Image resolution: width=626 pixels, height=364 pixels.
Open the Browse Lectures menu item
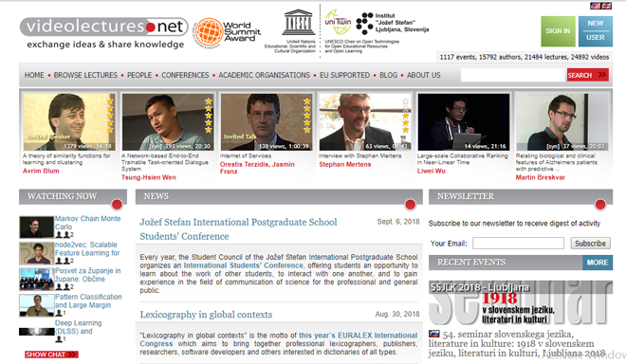(x=85, y=75)
